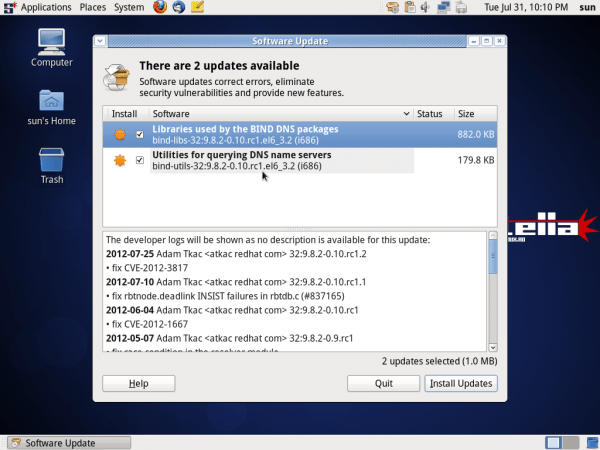
Task: Sort by the Software column header
Action: (x=280, y=114)
